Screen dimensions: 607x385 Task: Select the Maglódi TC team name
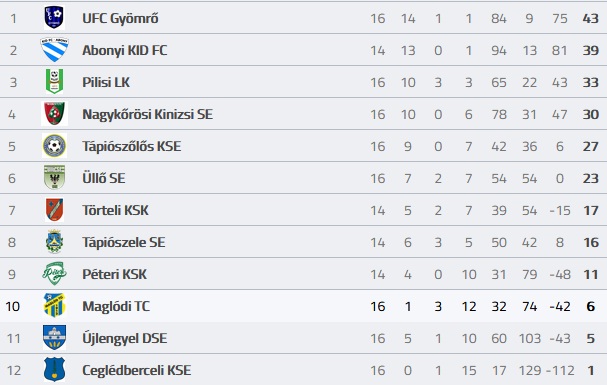point(116,306)
